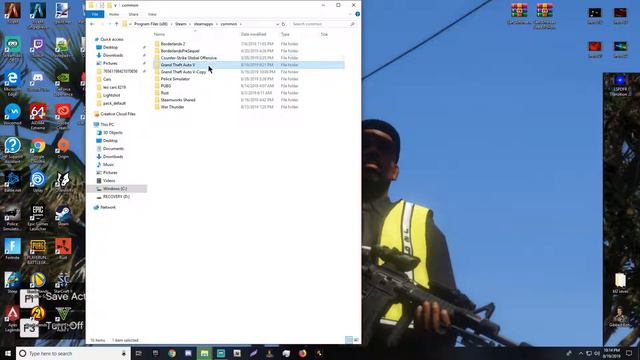Open Apex Legends desktop icon
The image size is (640, 360).
click(12, 318)
